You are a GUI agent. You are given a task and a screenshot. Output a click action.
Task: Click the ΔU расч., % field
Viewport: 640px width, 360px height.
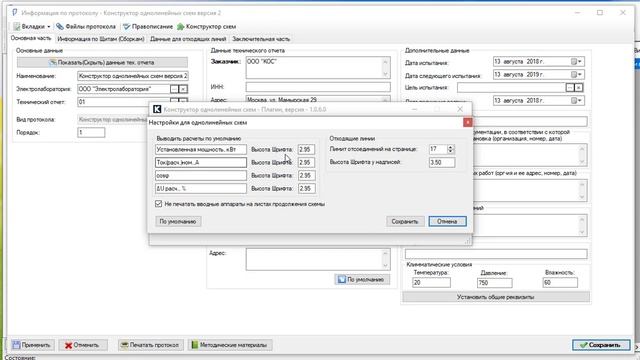coord(201,189)
